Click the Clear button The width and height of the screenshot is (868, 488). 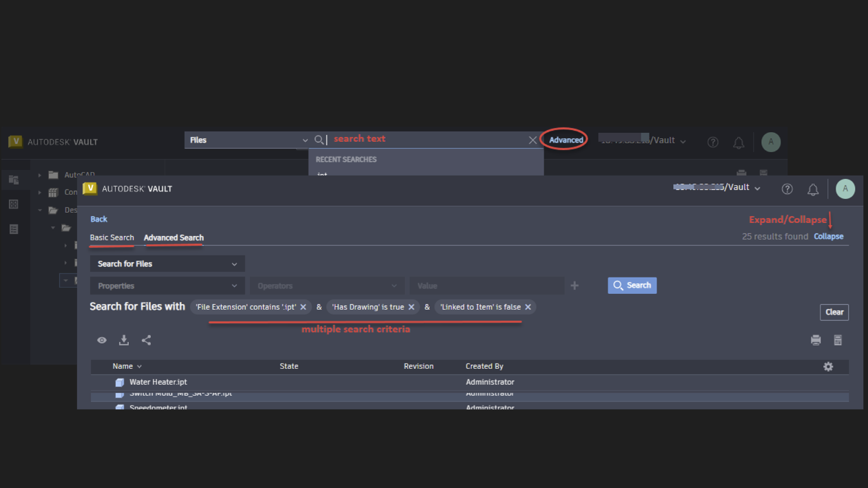point(834,312)
